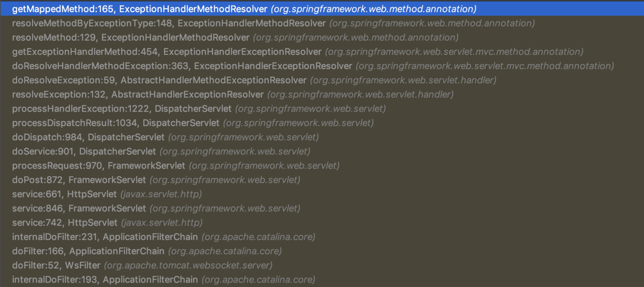
Task: Click internalDoFilter:193 ApplicationFilterChain frame
Action: point(322,279)
